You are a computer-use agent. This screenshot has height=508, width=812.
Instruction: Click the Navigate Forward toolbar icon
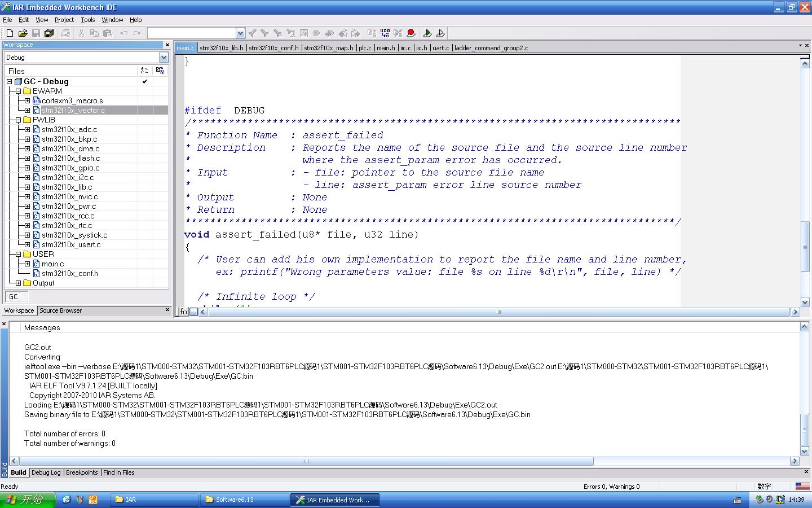coord(355,33)
